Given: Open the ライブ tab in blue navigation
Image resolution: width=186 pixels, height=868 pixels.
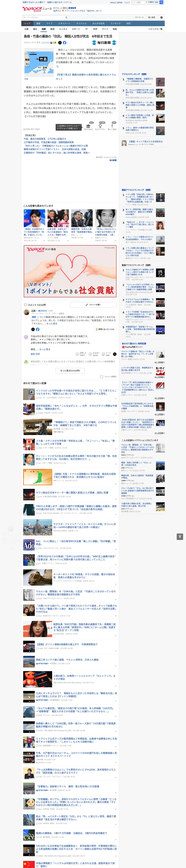Looking at the screenshot, I should coord(49,23).
